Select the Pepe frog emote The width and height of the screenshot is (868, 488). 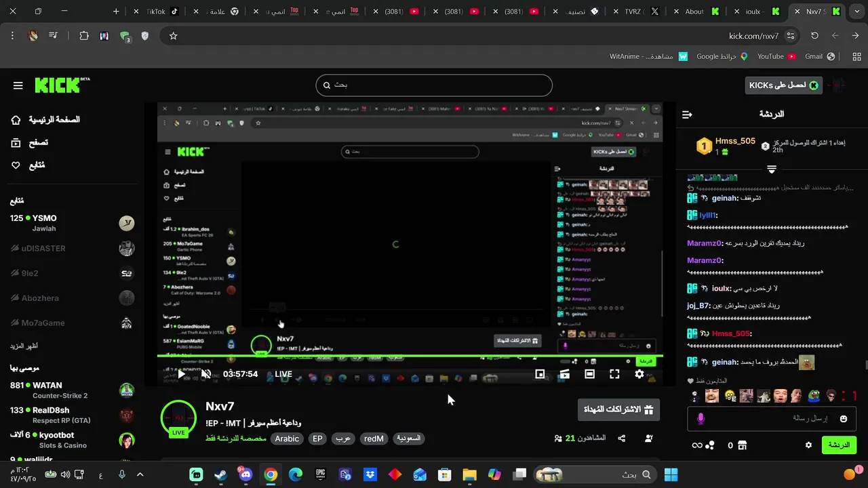click(813, 396)
